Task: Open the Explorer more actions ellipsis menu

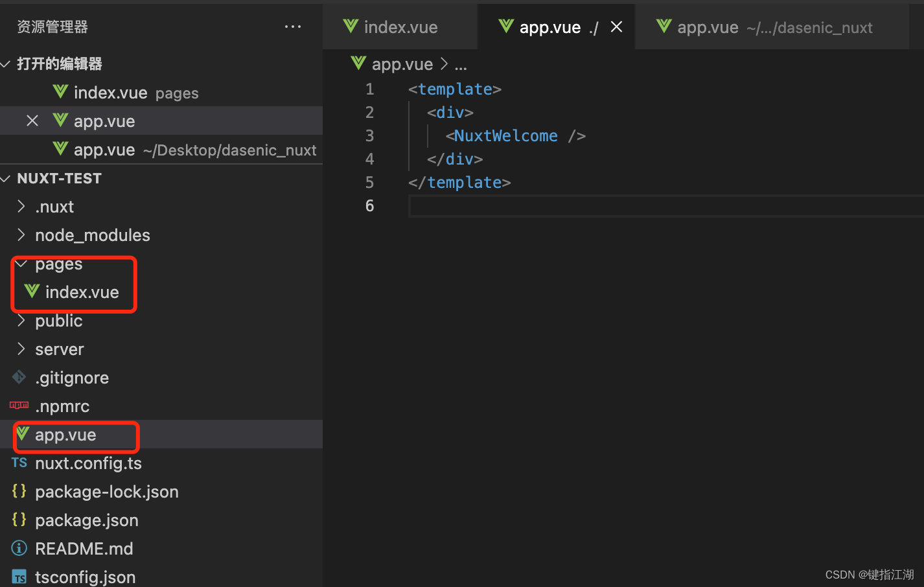Action: pos(293,27)
